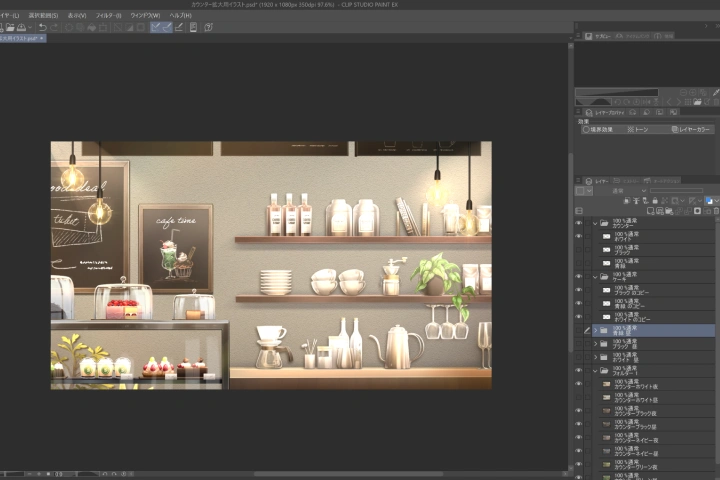The width and height of the screenshot is (720, 480).
Task: Toggle Snap to Grid in the command bar
Action: 179,27
